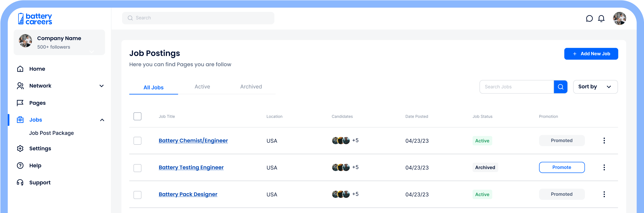644x213 pixels.
Task: Click the Support headset icon
Action: 20,182
